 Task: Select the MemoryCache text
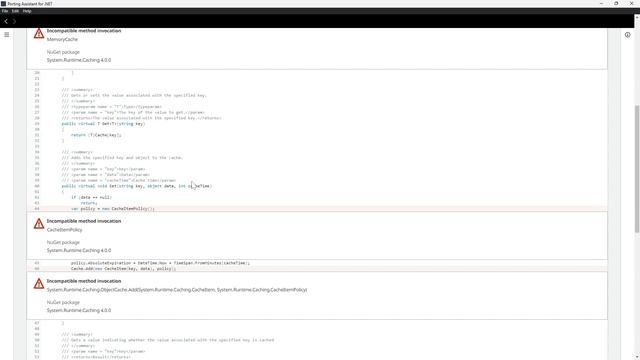(62, 40)
